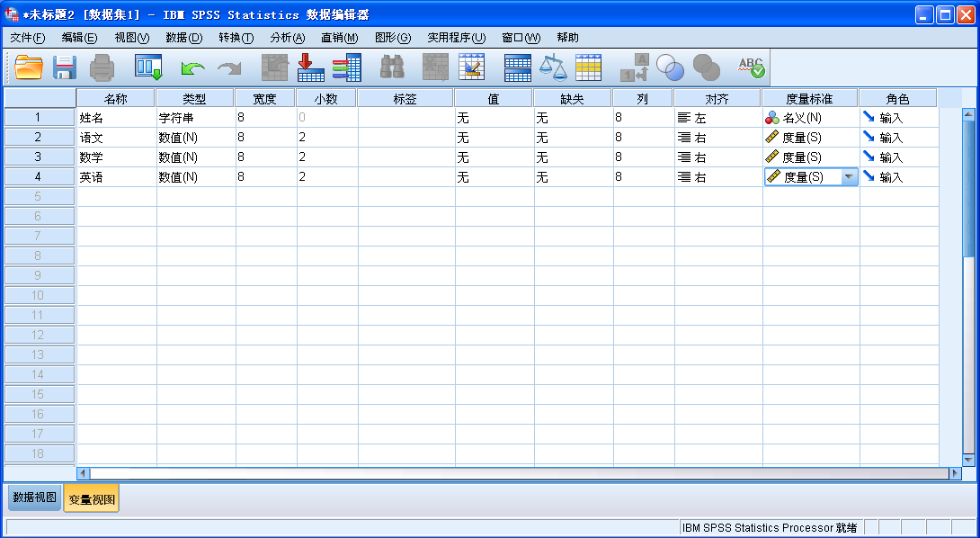Switch to the 数据视图 tab
The height and width of the screenshot is (538, 980).
[x=34, y=498]
